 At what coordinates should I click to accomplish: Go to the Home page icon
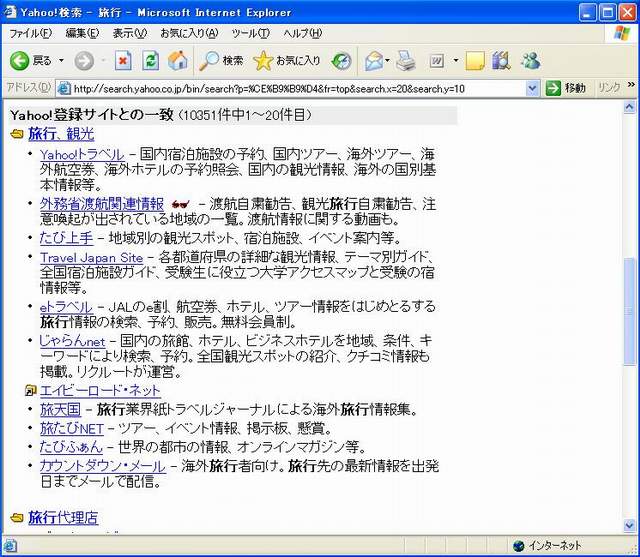[178, 61]
